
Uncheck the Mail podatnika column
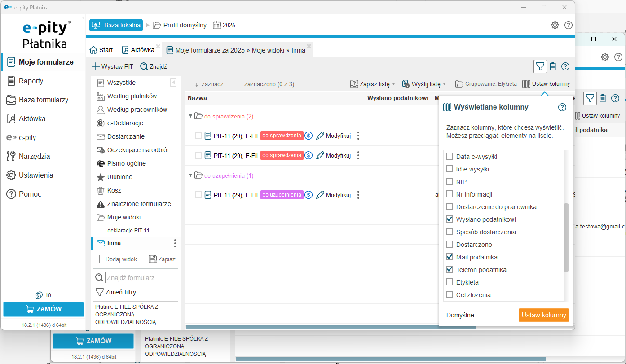[x=449, y=257]
